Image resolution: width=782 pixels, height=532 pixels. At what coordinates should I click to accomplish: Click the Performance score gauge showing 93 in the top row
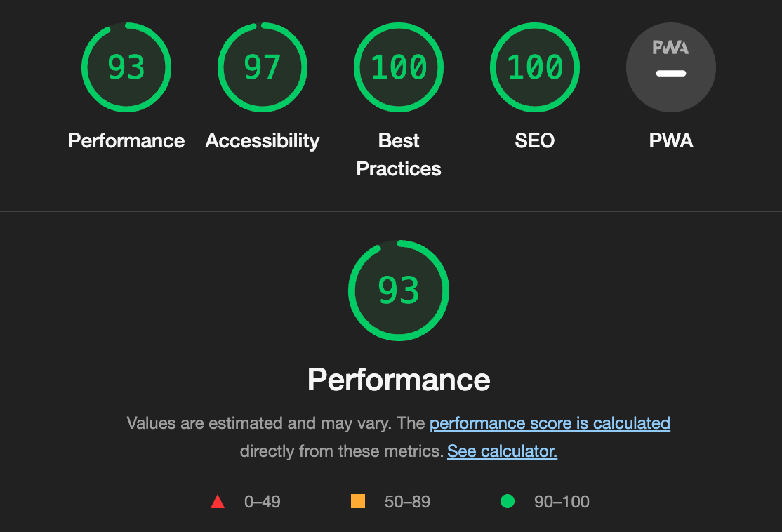click(126, 67)
